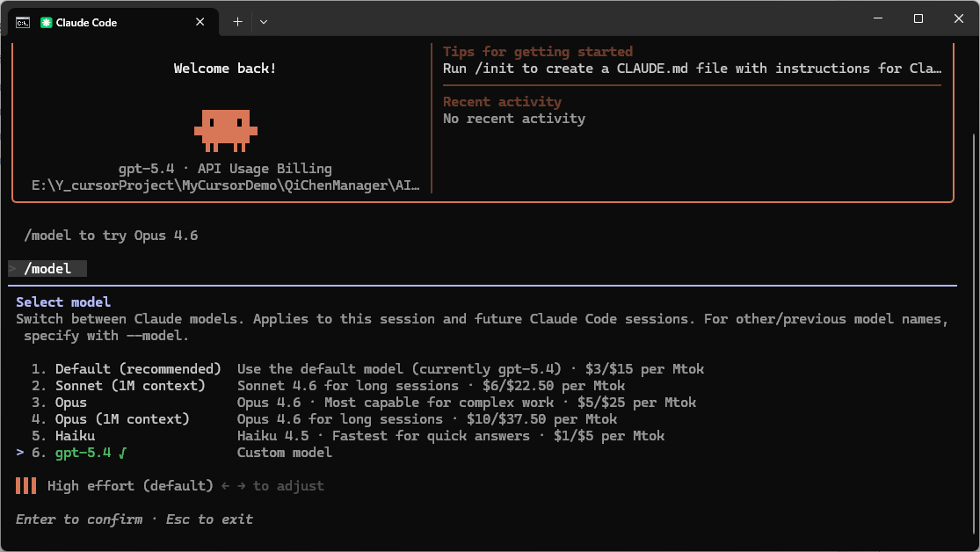Select Opus (1M context) option
Viewport: 980px width, 552px height.
tap(324, 419)
